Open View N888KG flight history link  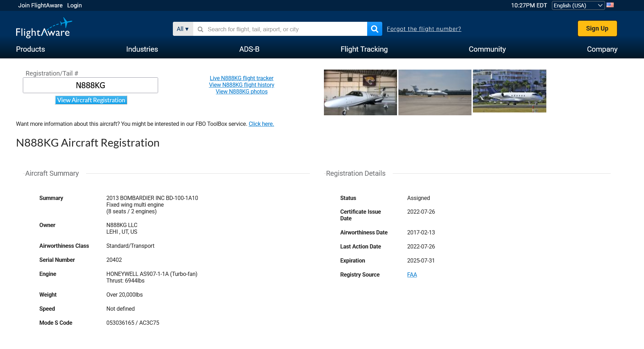pos(242,85)
